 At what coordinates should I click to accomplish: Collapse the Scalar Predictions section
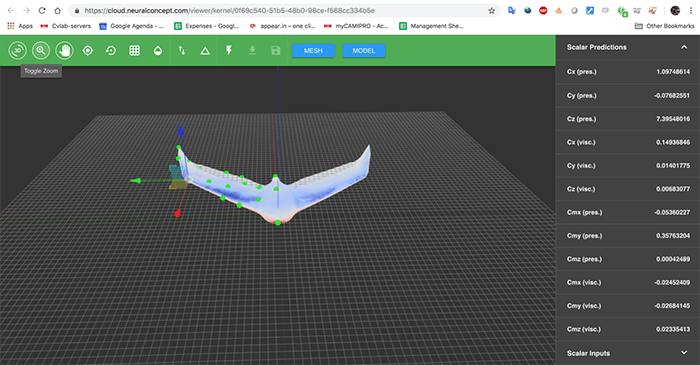click(x=684, y=47)
